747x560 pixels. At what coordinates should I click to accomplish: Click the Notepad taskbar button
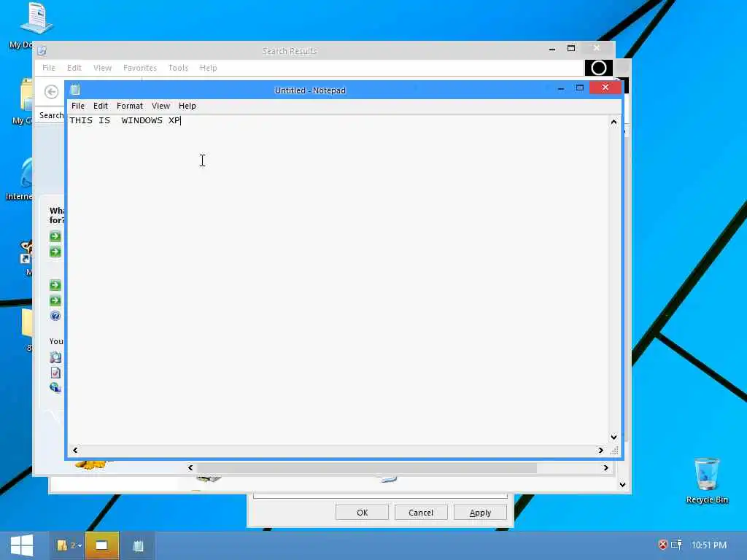(x=138, y=545)
